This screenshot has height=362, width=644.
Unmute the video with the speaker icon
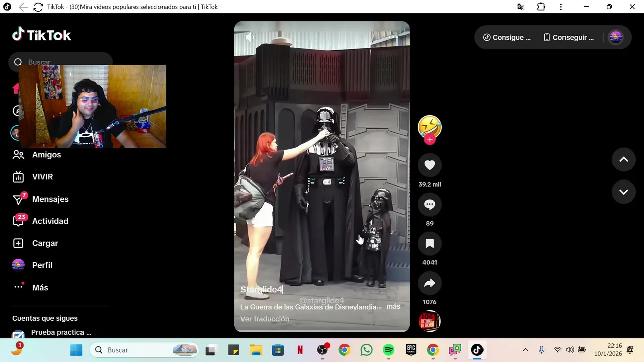[x=249, y=37]
